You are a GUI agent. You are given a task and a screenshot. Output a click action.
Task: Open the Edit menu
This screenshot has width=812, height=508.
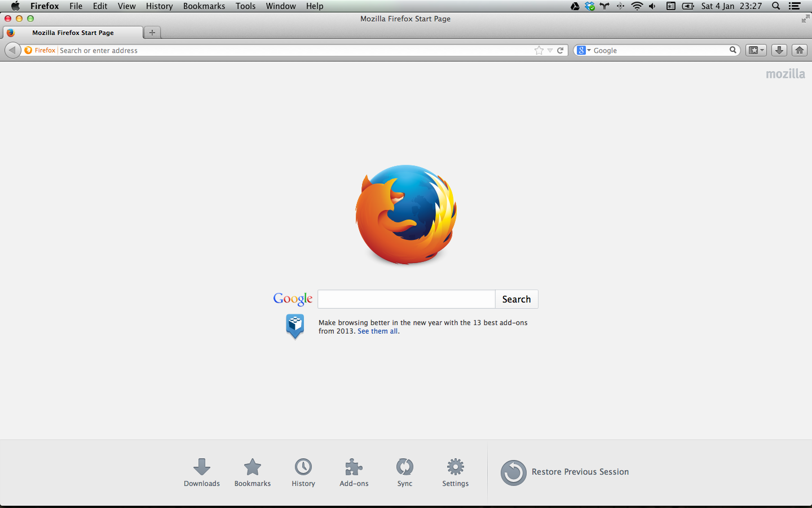click(100, 6)
